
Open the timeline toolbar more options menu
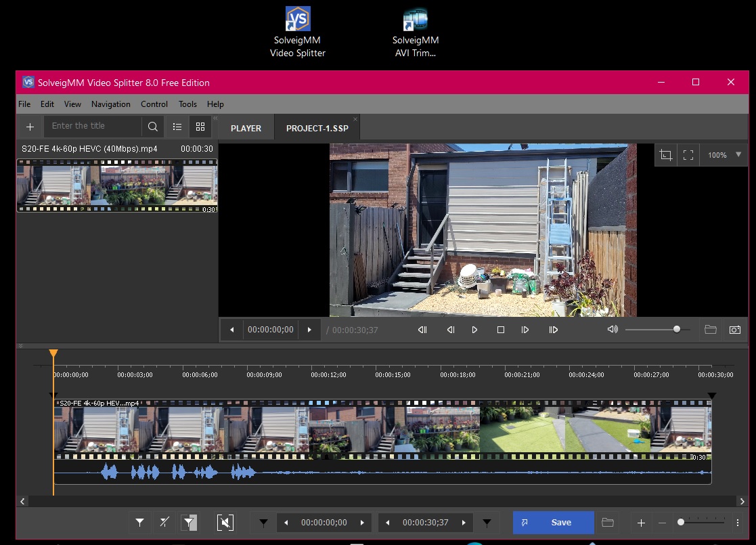click(738, 523)
